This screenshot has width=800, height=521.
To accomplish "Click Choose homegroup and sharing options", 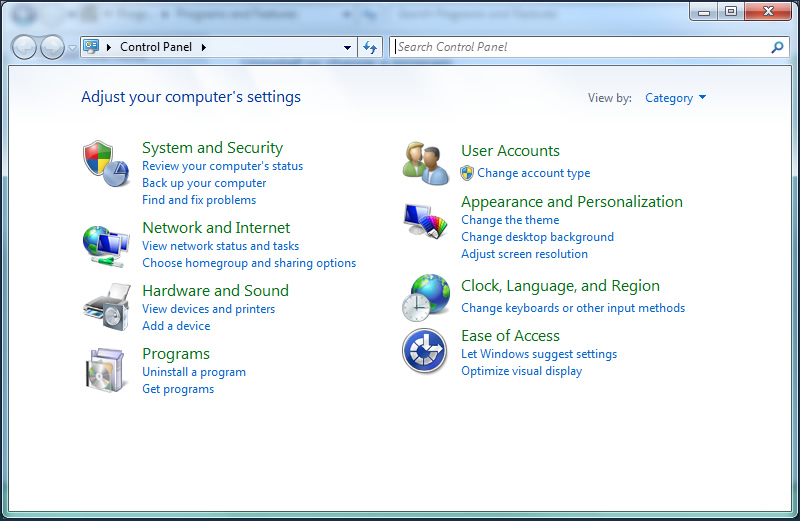I will click(249, 263).
